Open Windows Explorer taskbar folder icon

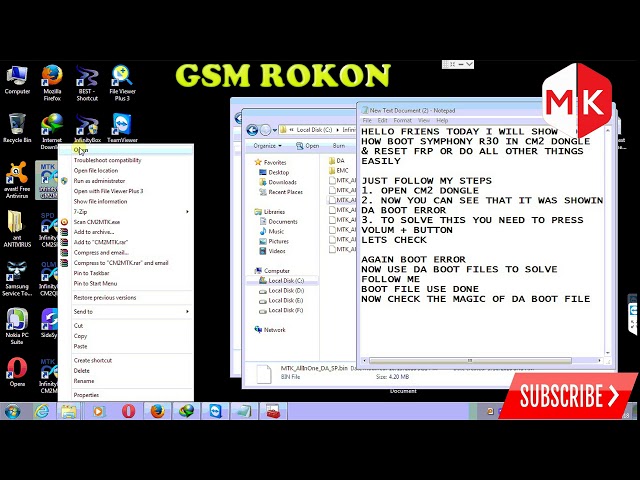(x=69, y=411)
